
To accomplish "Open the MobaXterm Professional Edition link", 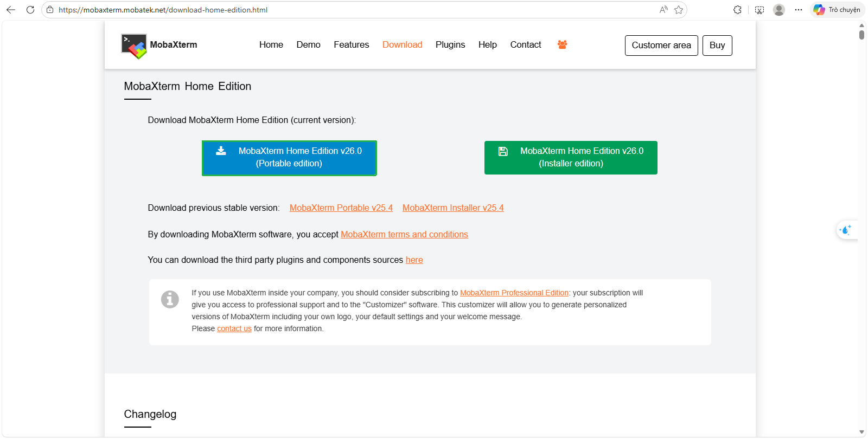I will [x=514, y=293].
